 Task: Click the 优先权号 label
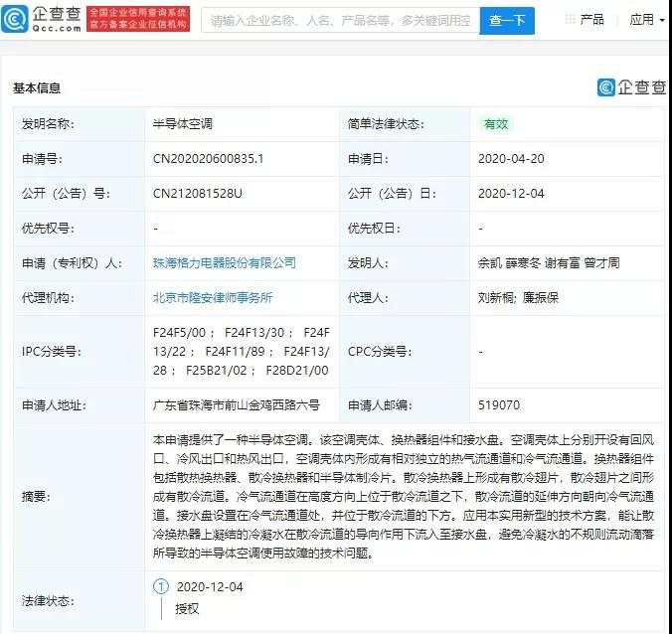coord(48,229)
